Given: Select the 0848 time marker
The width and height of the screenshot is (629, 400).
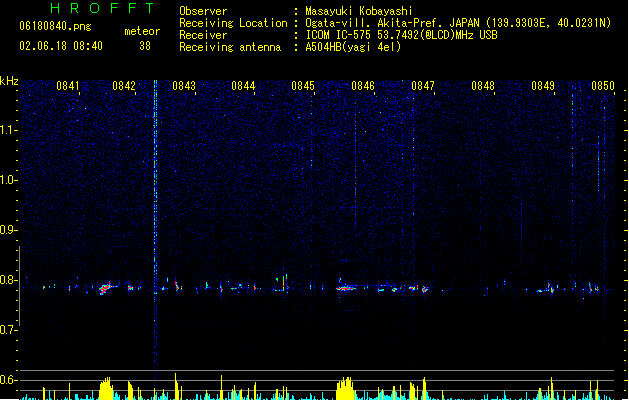Looking at the screenshot, I should [x=483, y=86].
